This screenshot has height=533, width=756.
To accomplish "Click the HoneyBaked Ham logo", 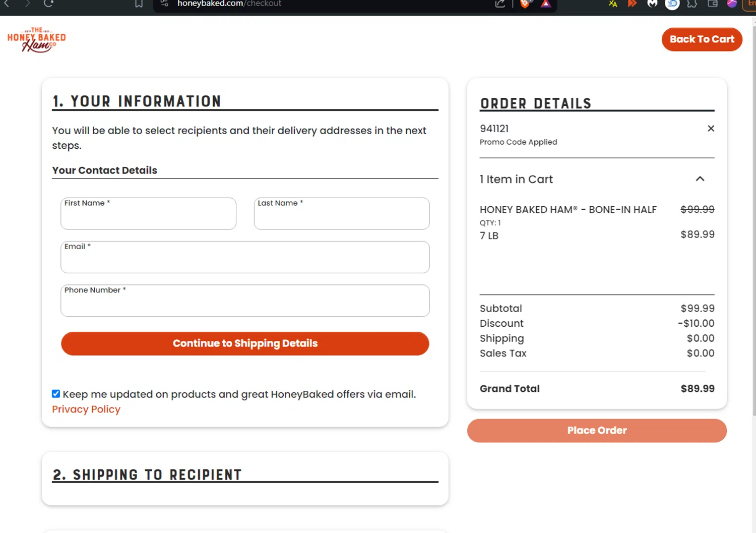I will [x=37, y=40].
